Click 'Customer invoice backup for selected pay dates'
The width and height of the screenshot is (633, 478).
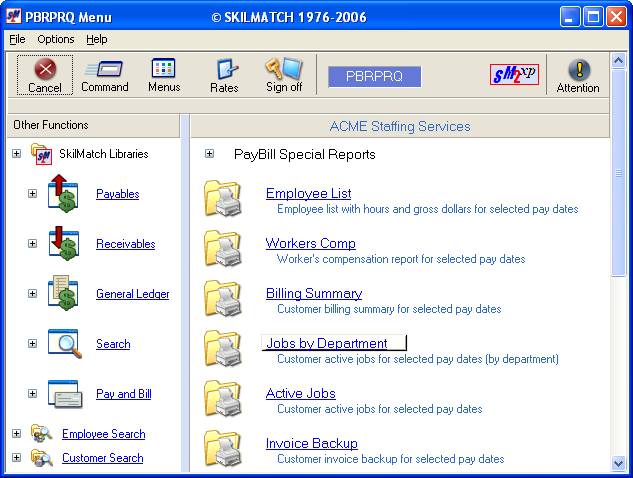(390, 459)
